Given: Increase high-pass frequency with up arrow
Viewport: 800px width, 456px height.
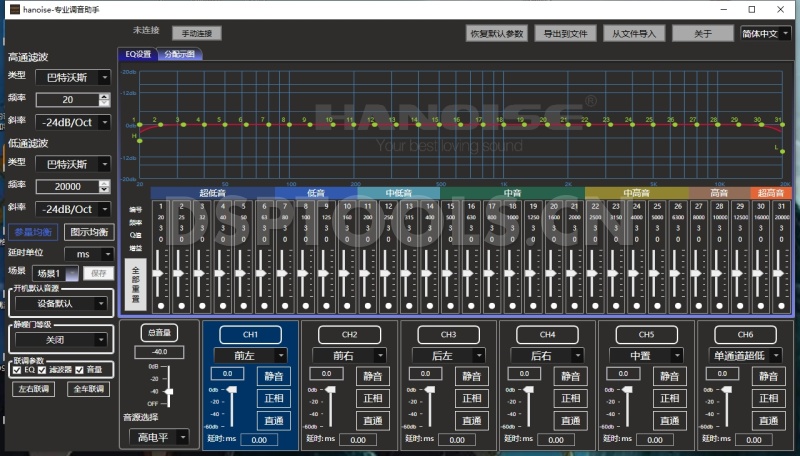Looking at the screenshot, I should pos(104,96).
